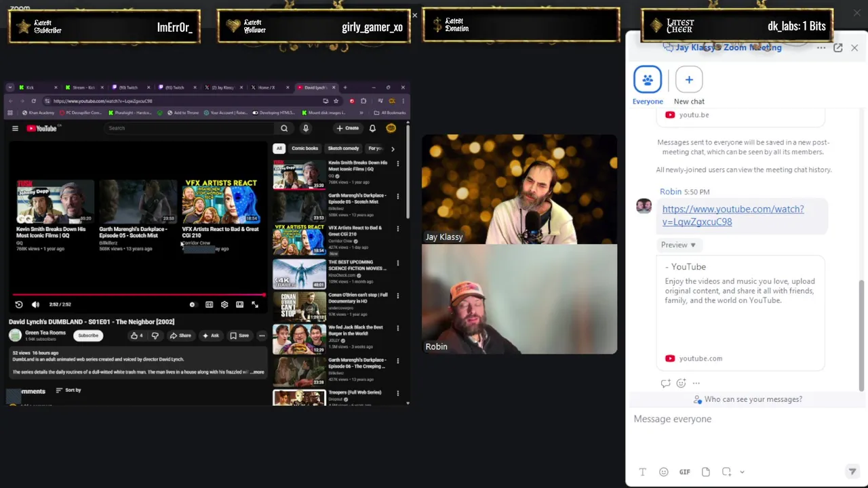Screen dimensions: 868x488
Task: Open text formatting in Zoom chat
Action: (642, 472)
